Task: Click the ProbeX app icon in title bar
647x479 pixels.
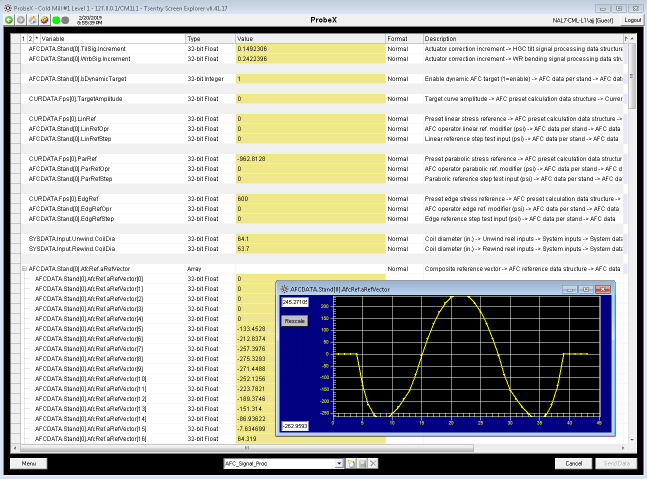Action: coord(8,8)
